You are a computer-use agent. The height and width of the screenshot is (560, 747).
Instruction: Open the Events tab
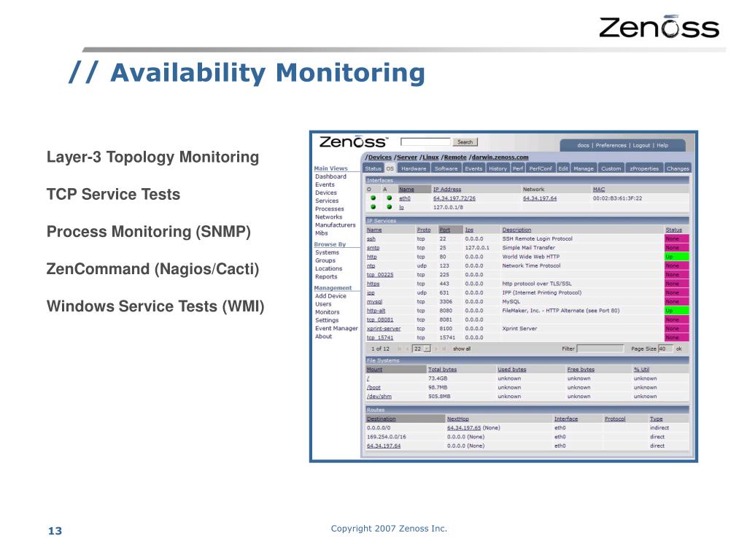click(x=473, y=168)
